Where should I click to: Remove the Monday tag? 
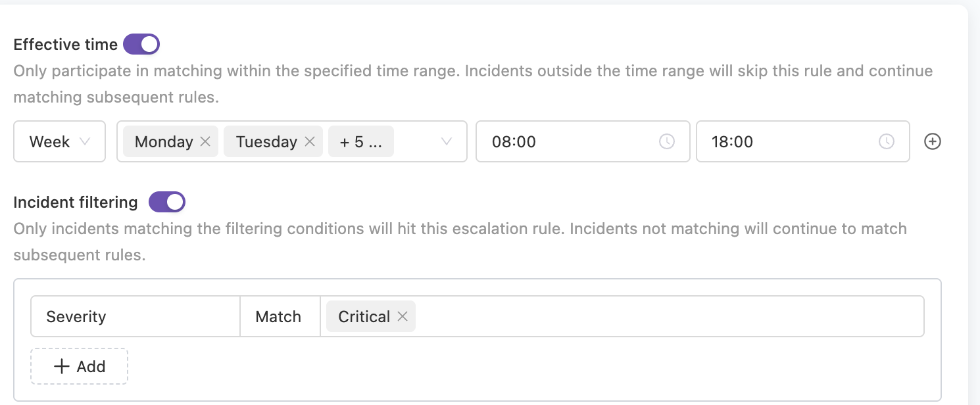click(205, 141)
